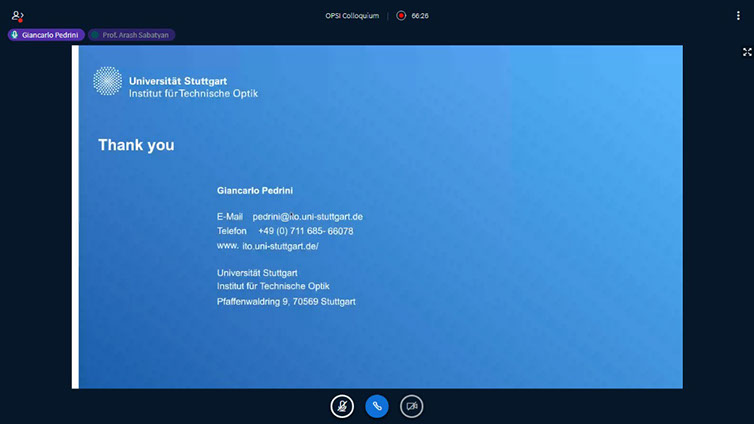Click the bold Giancarlo Pedrini name on slide

pos(254,190)
